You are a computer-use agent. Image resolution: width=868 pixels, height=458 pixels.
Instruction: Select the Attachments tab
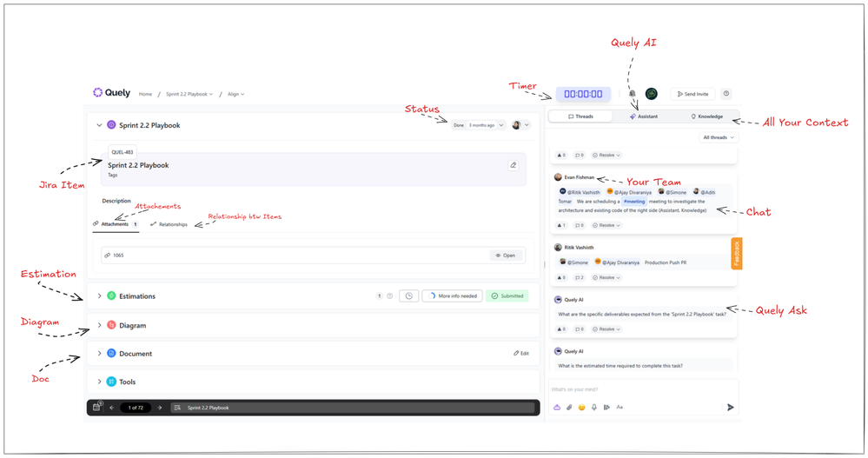coord(116,224)
